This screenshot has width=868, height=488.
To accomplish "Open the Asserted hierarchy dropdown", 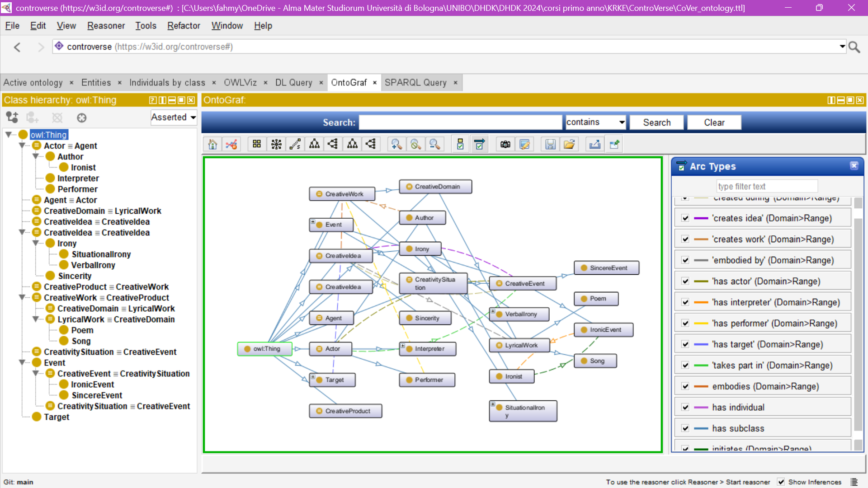I will pyautogui.click(x=174, y=117).
